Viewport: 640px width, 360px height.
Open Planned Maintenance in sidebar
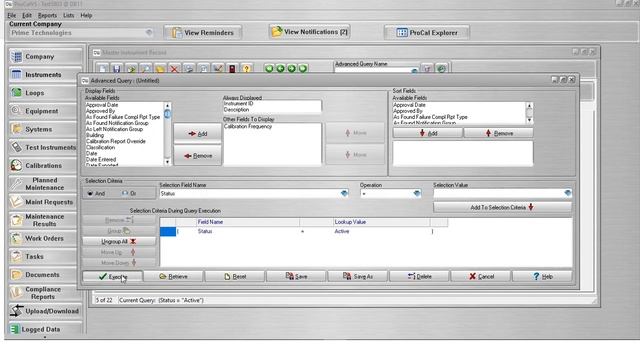click(45, 184)
